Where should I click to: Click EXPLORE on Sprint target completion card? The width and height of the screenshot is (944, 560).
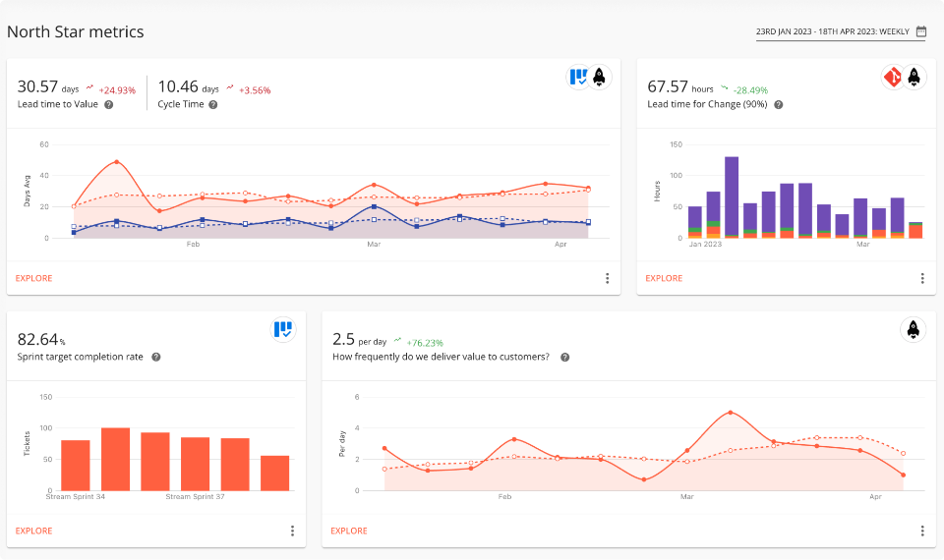coord(34,531)
